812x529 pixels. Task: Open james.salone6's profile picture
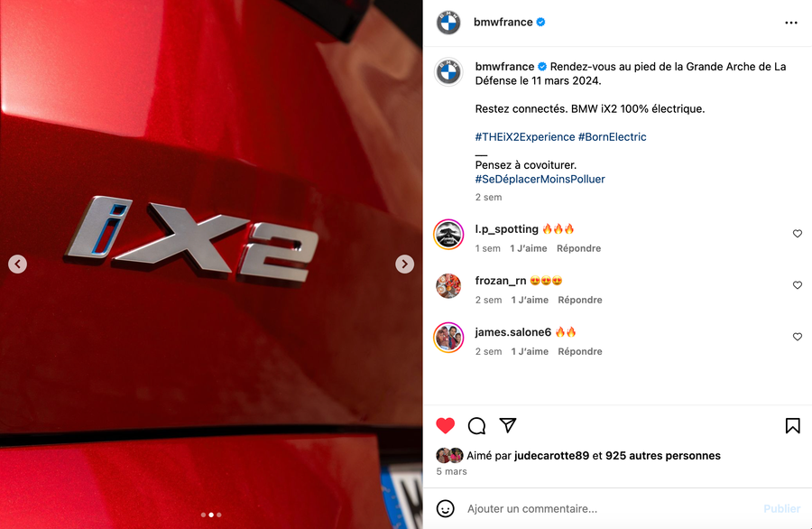click(448, 338)
